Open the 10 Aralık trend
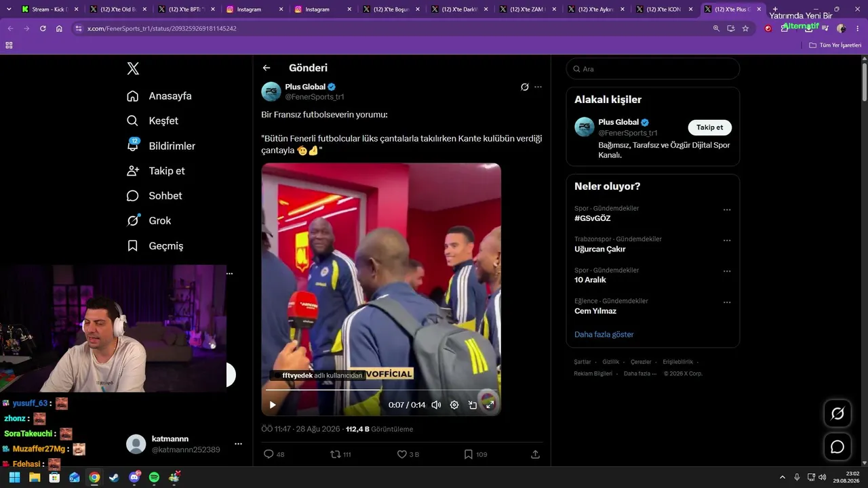This screenshot has width=868, height=488. pyautogui.click(x=590, y=280)
